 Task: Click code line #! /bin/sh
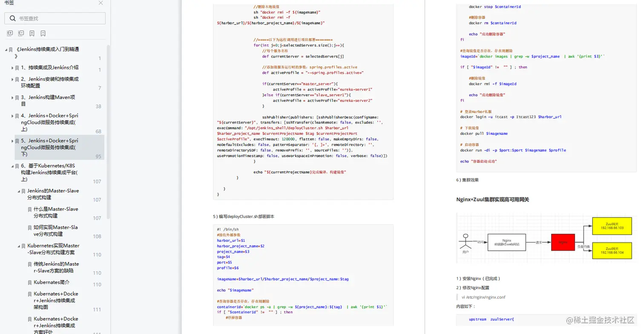point(228,229)
